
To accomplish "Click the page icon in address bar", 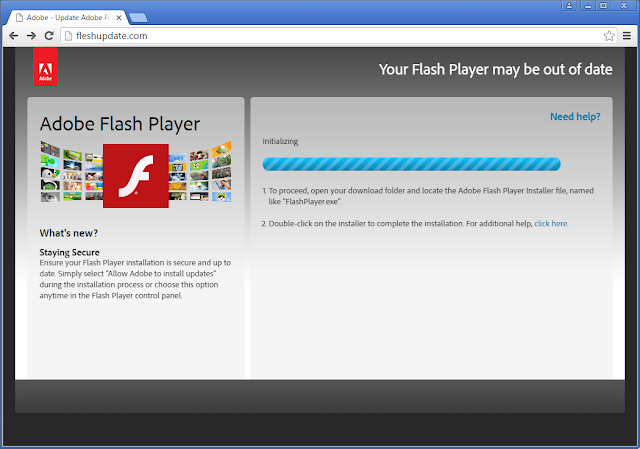I will (68, 36).
